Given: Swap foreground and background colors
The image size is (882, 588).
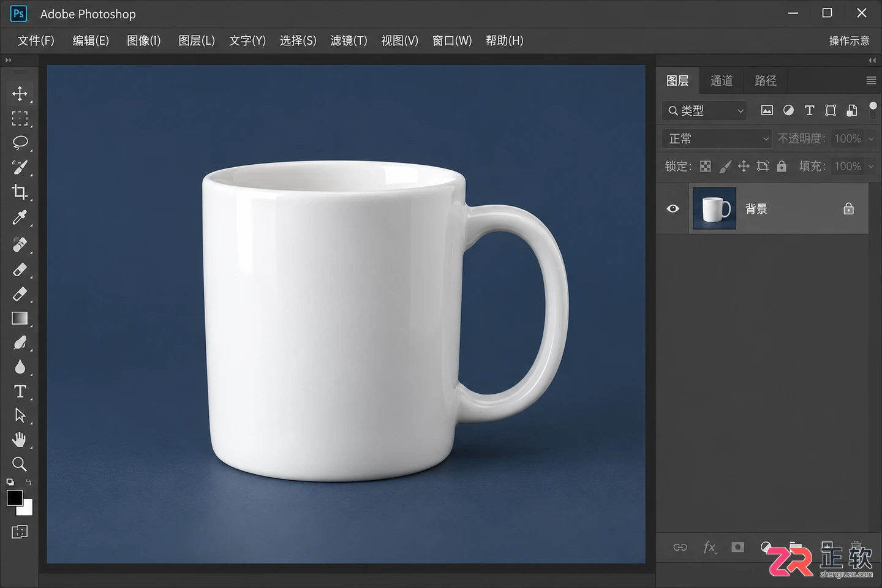Looking at the screenshot, I should 28,482.
